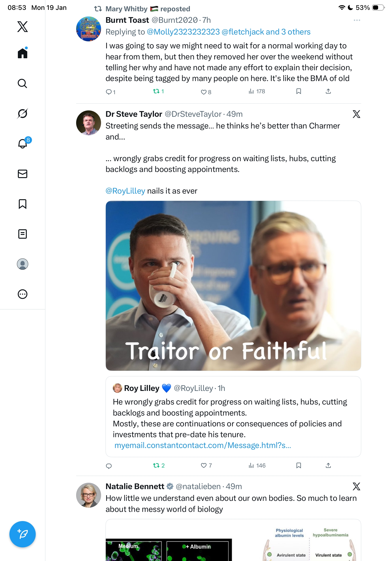
Task: View the Traitor or Faithful image
Action: coord(233,286)
